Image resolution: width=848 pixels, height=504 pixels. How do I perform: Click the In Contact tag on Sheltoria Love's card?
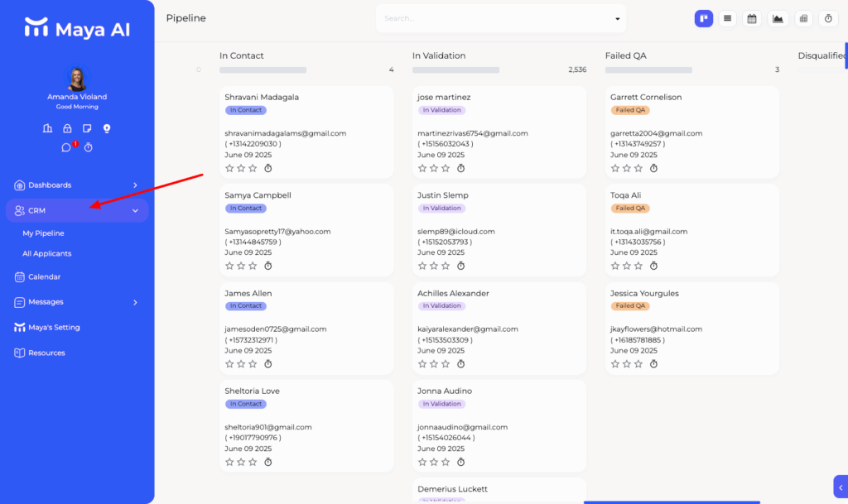tap(245, 404)
